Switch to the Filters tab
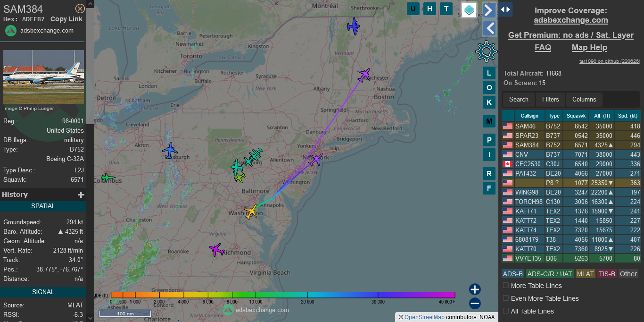Image resolution: width=644 pixels, height=322 pixels. click(x=550, y=99)
